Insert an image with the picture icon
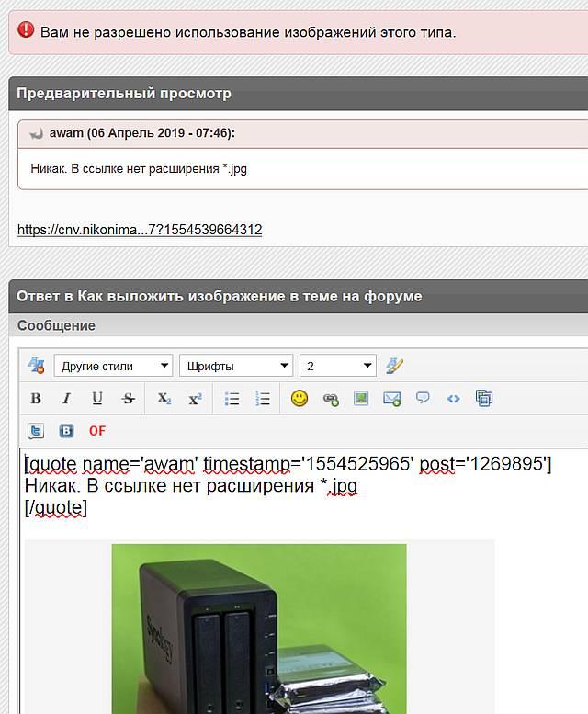 tap(361, 399)
